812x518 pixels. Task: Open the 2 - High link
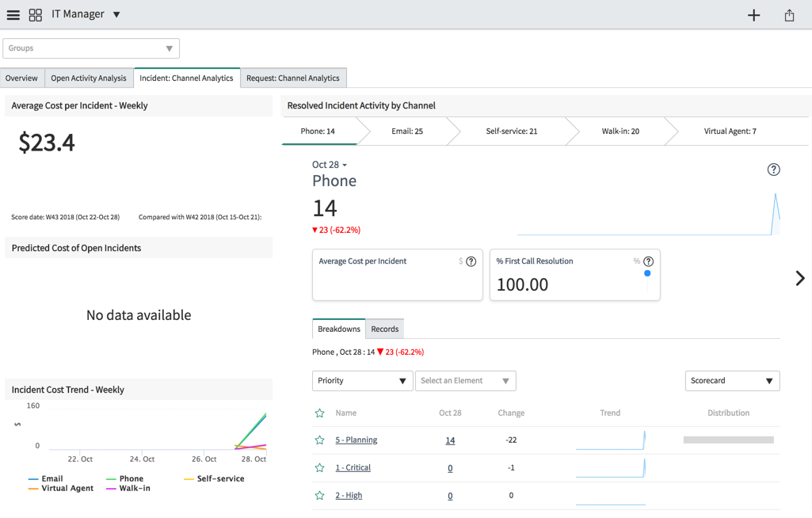[349, 495]
